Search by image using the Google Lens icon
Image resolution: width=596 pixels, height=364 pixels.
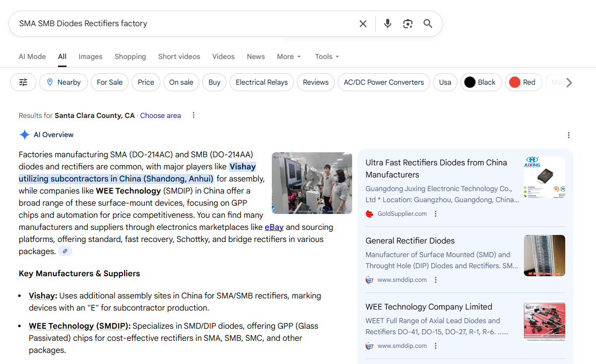coord(407,23)
